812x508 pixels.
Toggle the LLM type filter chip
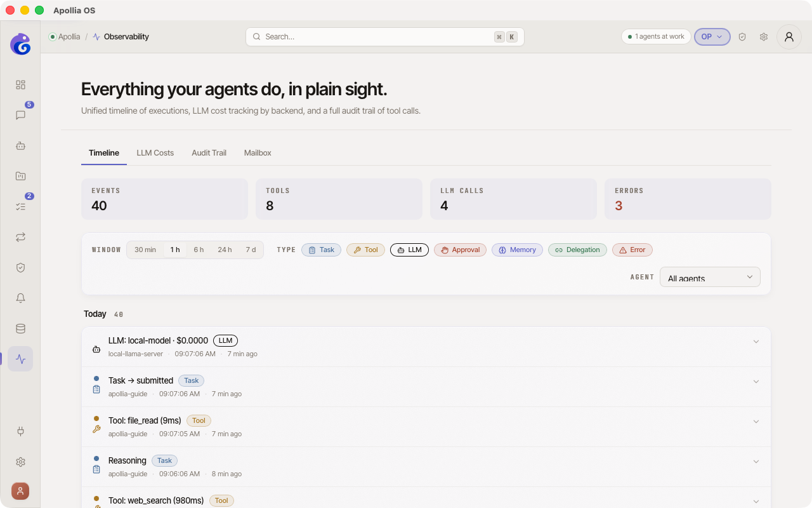click(x=409, y=250)
